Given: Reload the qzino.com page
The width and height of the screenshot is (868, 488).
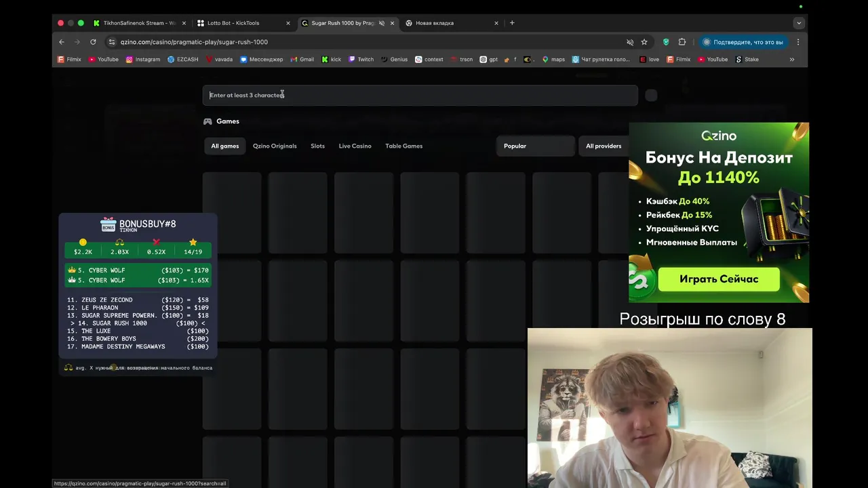Looking at the screenshot, I should [93, 42].
